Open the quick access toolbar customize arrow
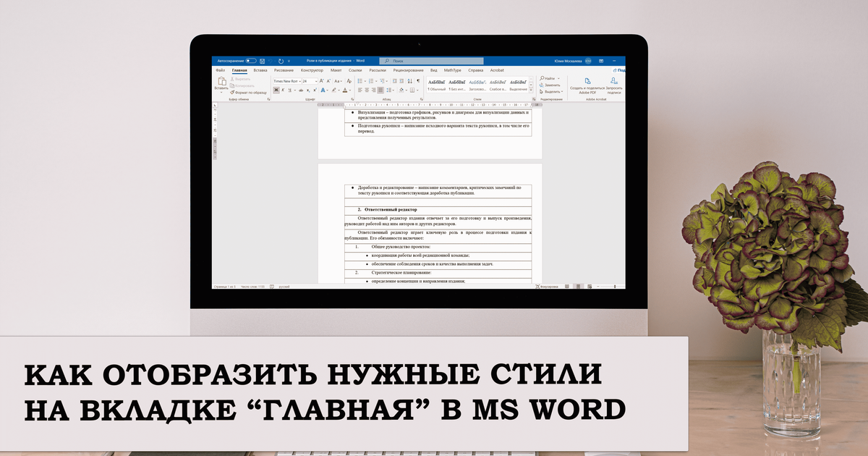This screenshot has width=868, height=456. tap(289, 61)
